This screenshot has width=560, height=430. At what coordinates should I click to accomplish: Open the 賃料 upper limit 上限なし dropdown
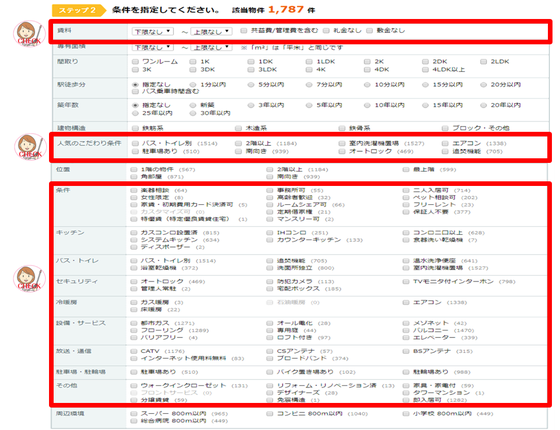[x=211, y=31]
